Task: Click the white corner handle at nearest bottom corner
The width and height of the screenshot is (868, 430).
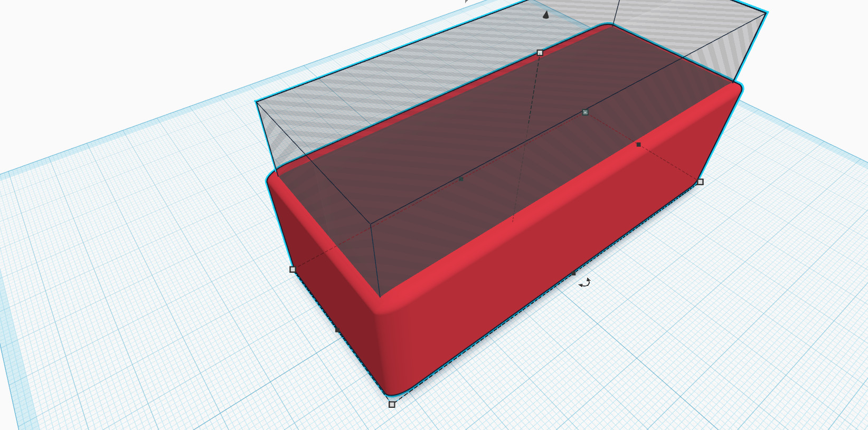Action: [x=392, y=404]
